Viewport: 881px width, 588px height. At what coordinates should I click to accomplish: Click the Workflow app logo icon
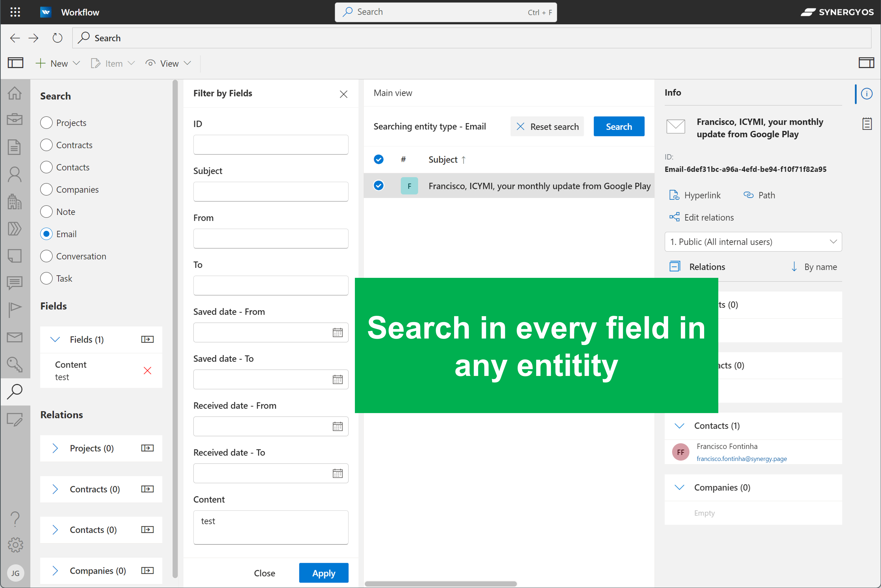click(x=45, y=12)
